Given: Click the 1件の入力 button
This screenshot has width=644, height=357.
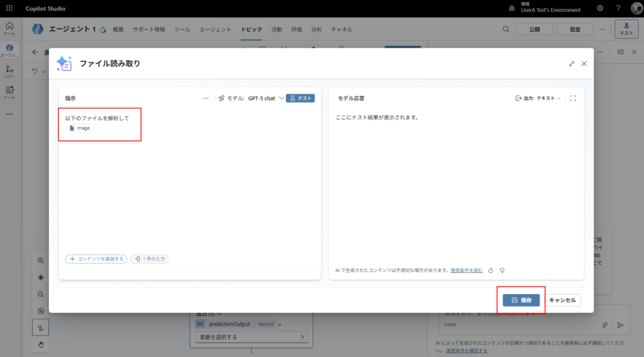Looking at the screenshot, I should point(150,259).
